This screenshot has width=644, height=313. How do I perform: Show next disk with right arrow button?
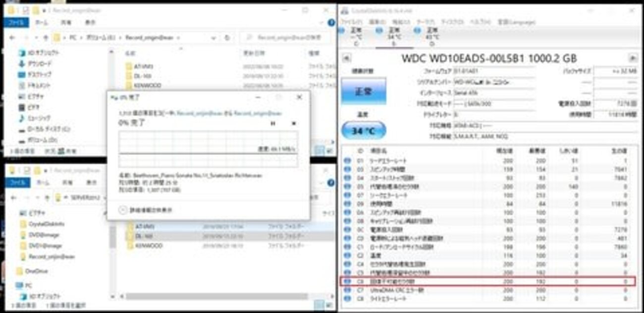pyautogui.click(x=632, y=58)
